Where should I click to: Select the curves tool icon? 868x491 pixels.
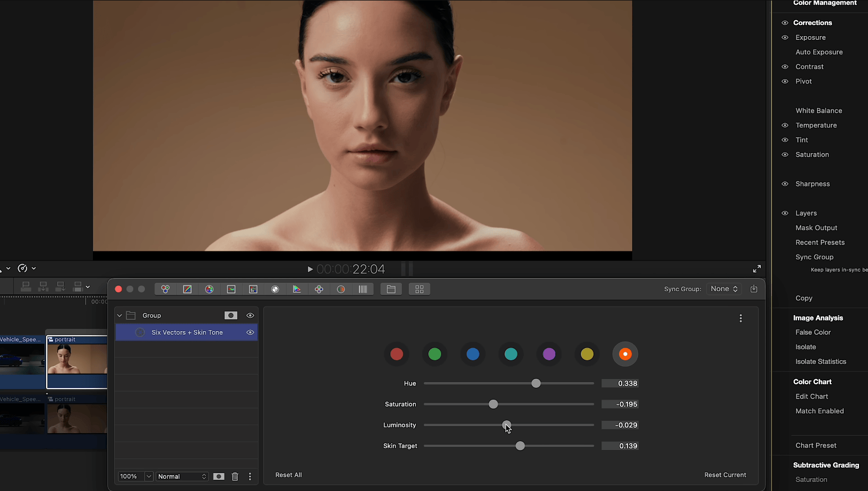187,289
